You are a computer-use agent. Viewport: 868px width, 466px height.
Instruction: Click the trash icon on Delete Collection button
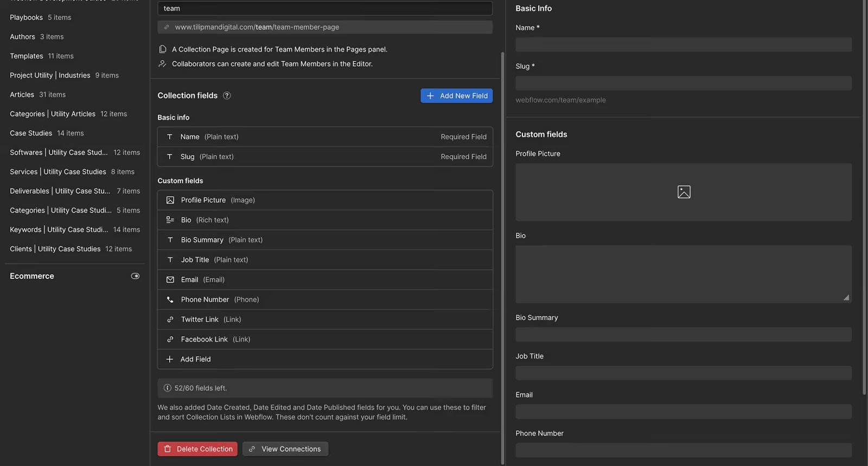point(168,449)
